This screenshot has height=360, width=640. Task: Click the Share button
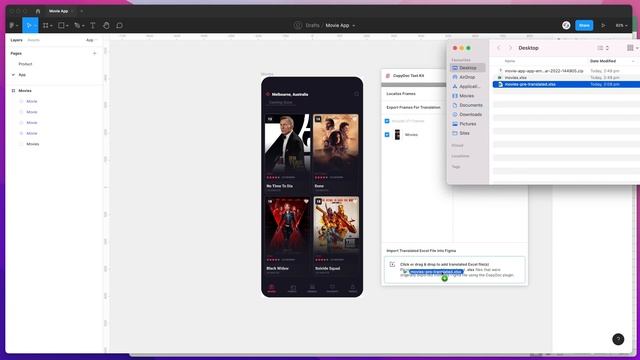click(x=584, y=25)
